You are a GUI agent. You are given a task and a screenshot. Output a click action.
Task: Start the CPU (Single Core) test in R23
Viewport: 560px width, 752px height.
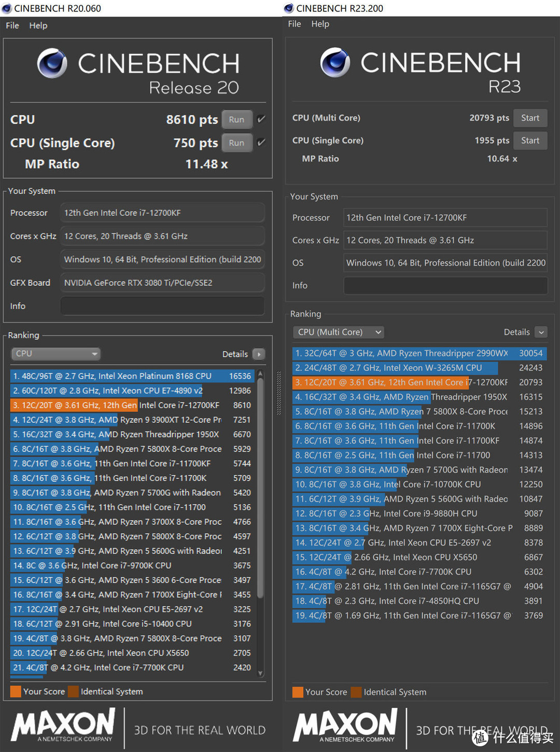point(530,141)
